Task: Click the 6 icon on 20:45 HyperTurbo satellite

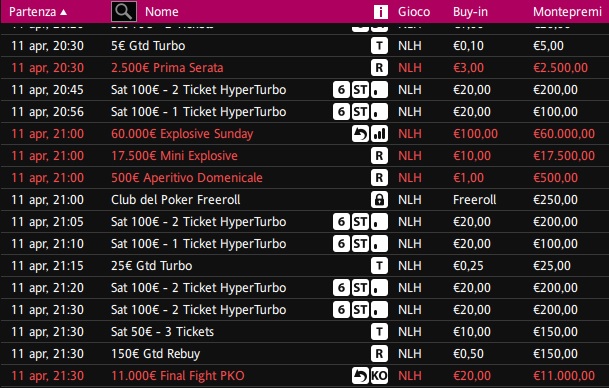Action: click(x=341, y=90)
